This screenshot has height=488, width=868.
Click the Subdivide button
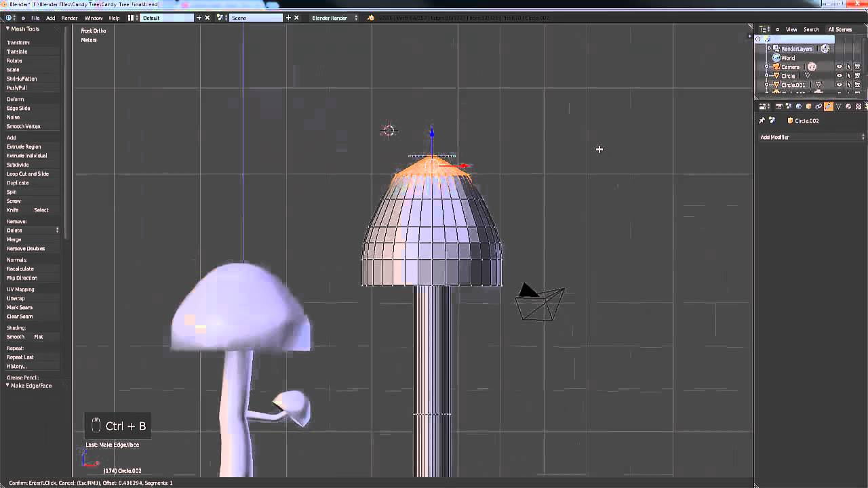point(33,165)
